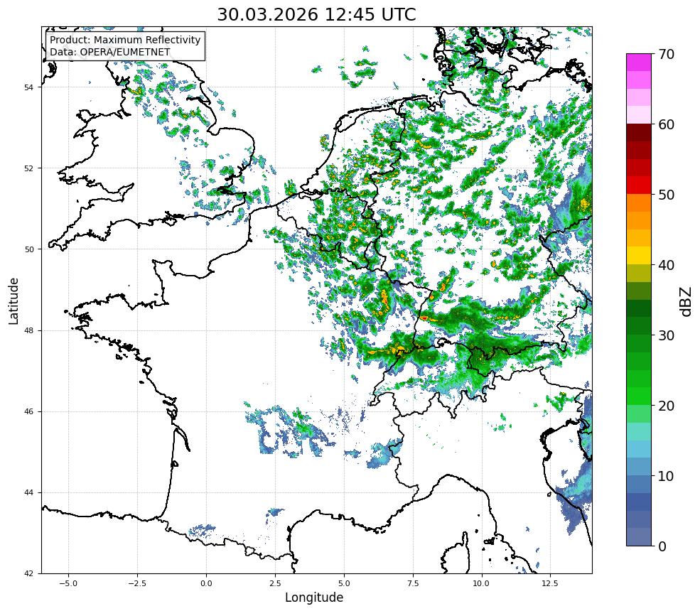Screen dimensions: 700x611
Task: Click latitude tick label 42
Action: pyautogui.click(x=28, y=573)
